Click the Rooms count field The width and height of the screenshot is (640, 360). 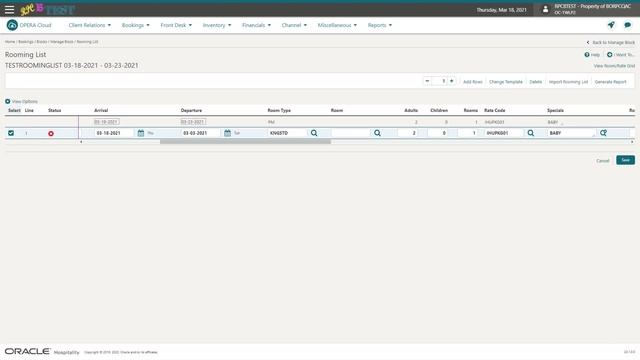(468, 133)
